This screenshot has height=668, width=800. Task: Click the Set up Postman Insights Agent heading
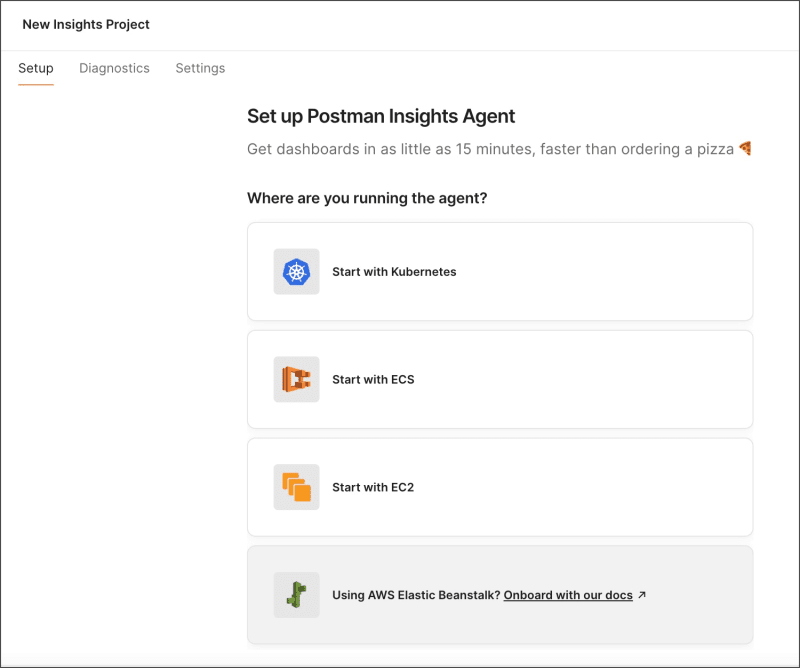coord(381,116)
